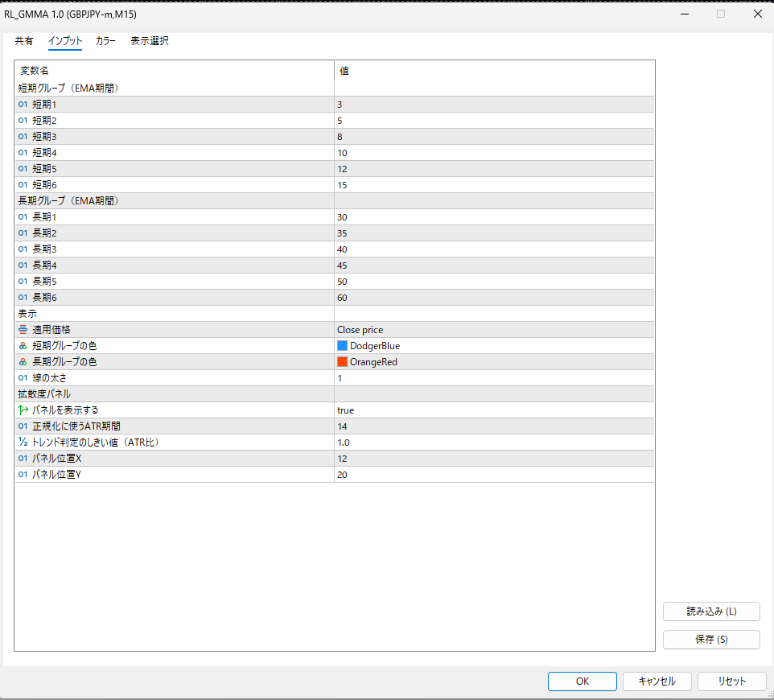The height and width of the screenshot is (700, 774).
Task: Select the 長期グループ（EMA期間） header row
Action: coord(334,201)
